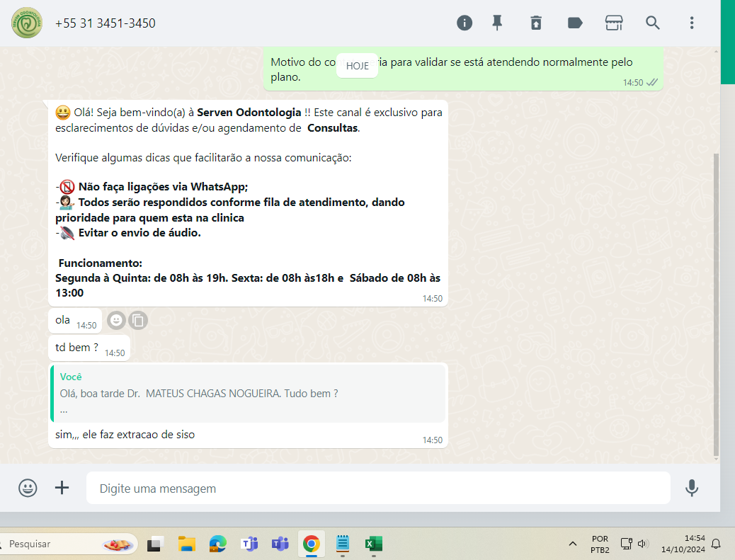The image size is (735, 560).
Task: Click the HOJE date badge
Action: point(357,66)
